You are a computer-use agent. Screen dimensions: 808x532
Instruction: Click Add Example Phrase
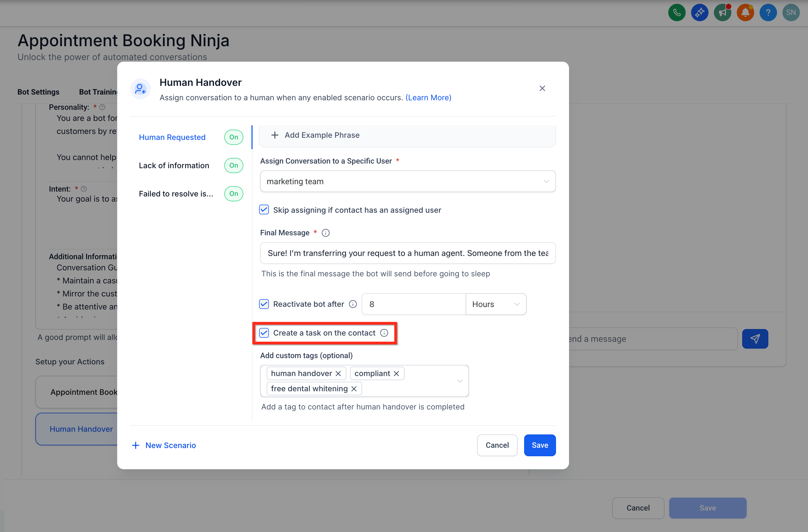click(322, 135)
